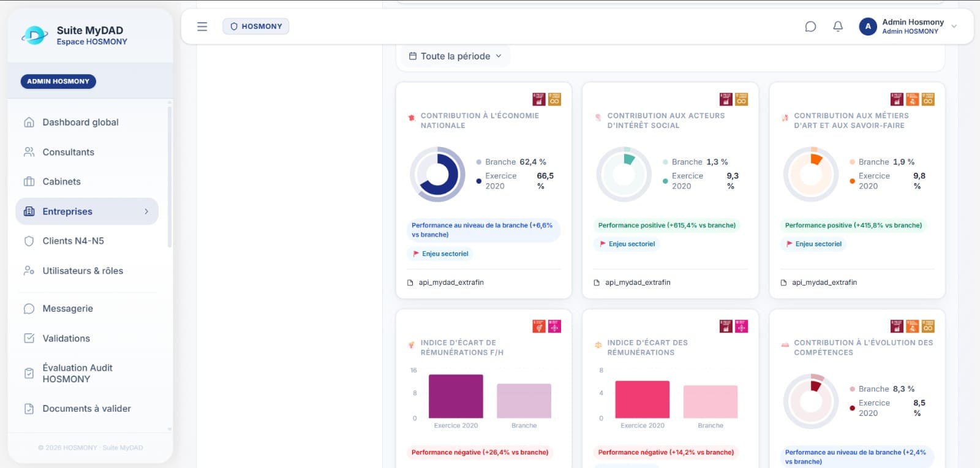Click the Métiers d'Art donut chart
The height and width of the screenshot is (468, 980).
(x=811, y=175)
